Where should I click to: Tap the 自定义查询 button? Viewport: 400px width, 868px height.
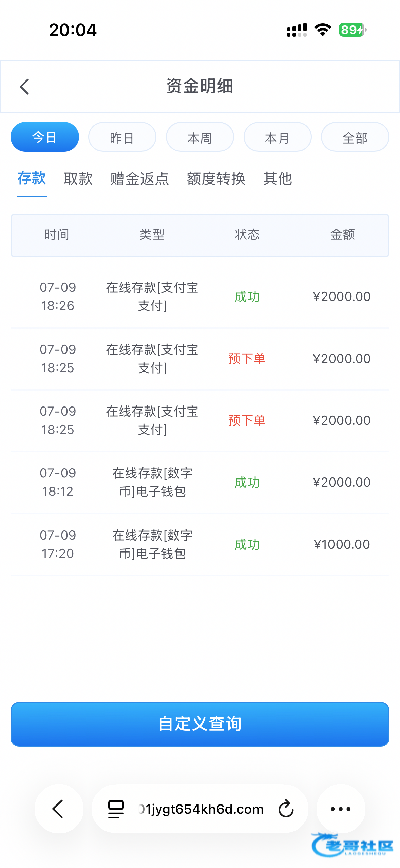coord(200,724)
